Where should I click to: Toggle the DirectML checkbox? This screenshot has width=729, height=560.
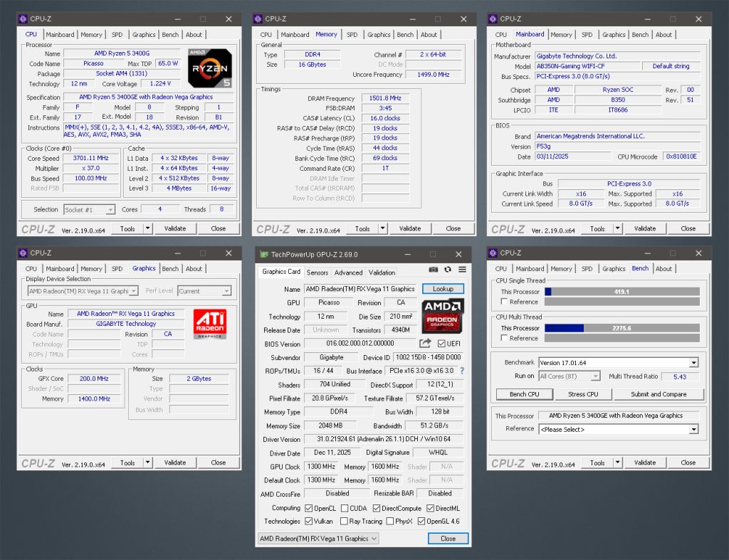coord(431,508)
